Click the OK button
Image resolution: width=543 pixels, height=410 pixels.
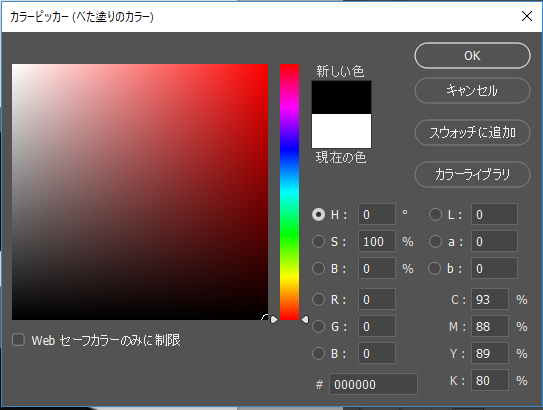tap(472, 55)
